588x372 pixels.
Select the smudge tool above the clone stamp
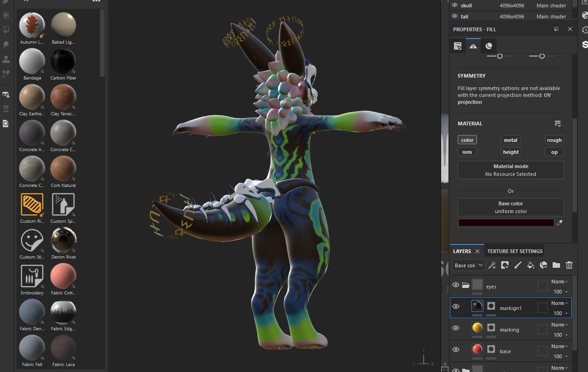[x=6, y=45]
